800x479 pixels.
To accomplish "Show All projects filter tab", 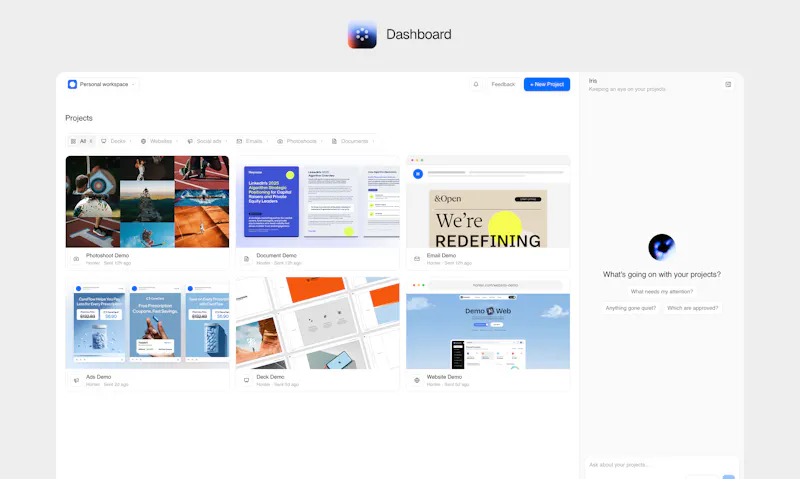I will pyautogui.click(x=82, y=141).
